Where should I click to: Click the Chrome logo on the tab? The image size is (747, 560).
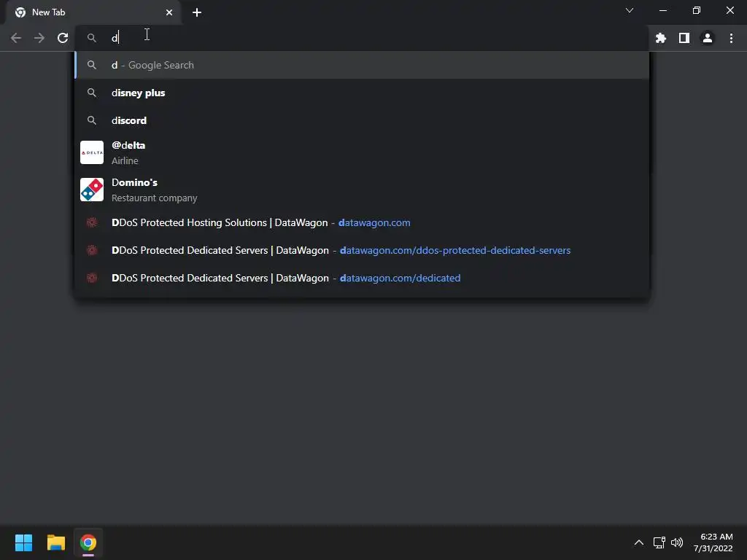coord(20,12)
